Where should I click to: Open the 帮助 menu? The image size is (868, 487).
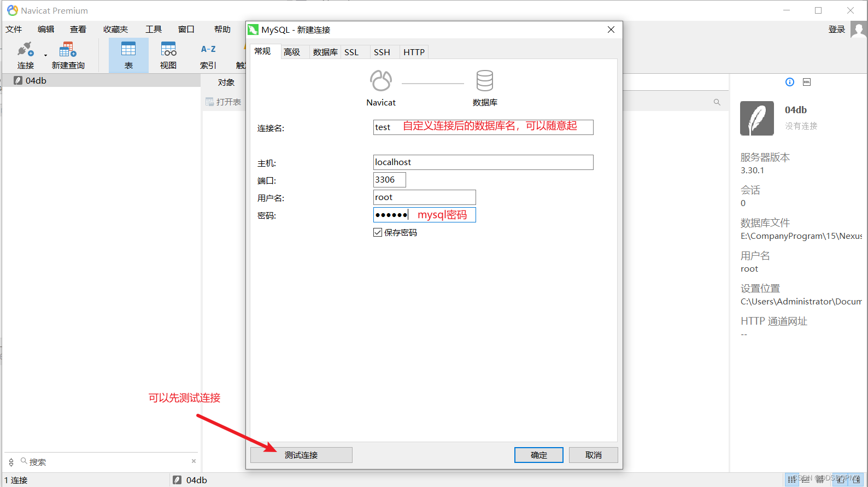[222, 29]
